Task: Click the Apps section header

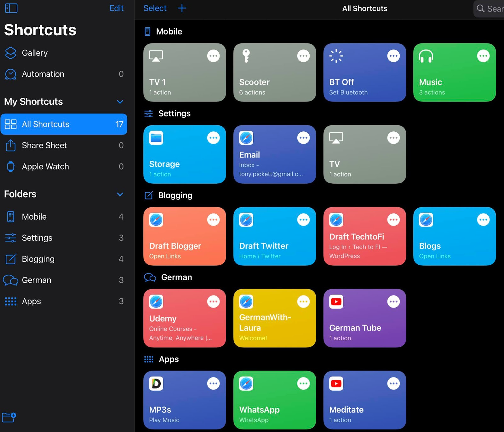Action: pos(161,359)
